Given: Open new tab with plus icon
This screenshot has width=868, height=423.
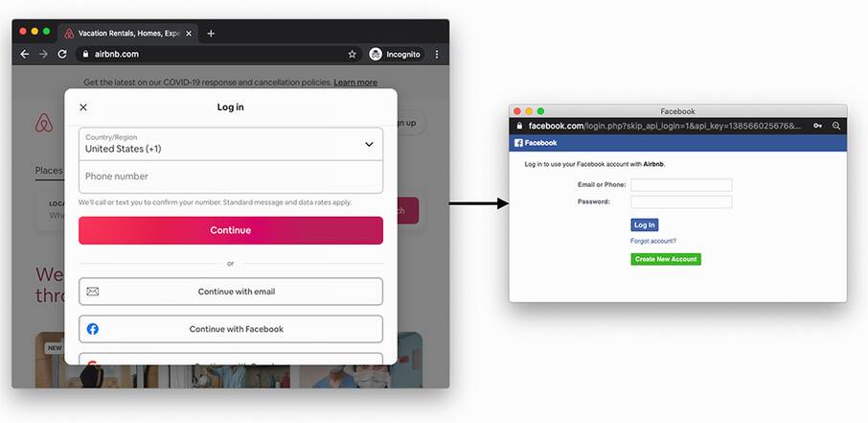Looking at the screenshot, I should point(211,34).
